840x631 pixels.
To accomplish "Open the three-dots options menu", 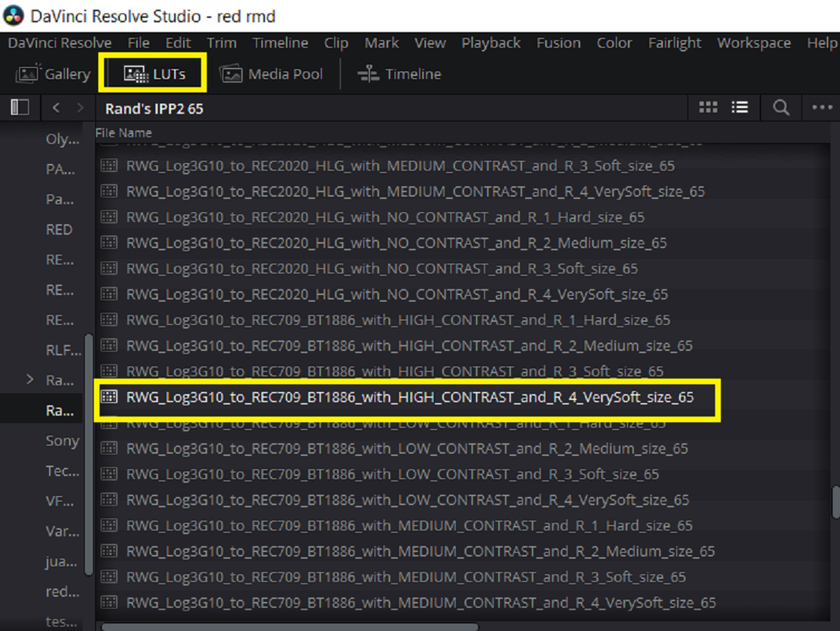I will (x=822, y=108).
